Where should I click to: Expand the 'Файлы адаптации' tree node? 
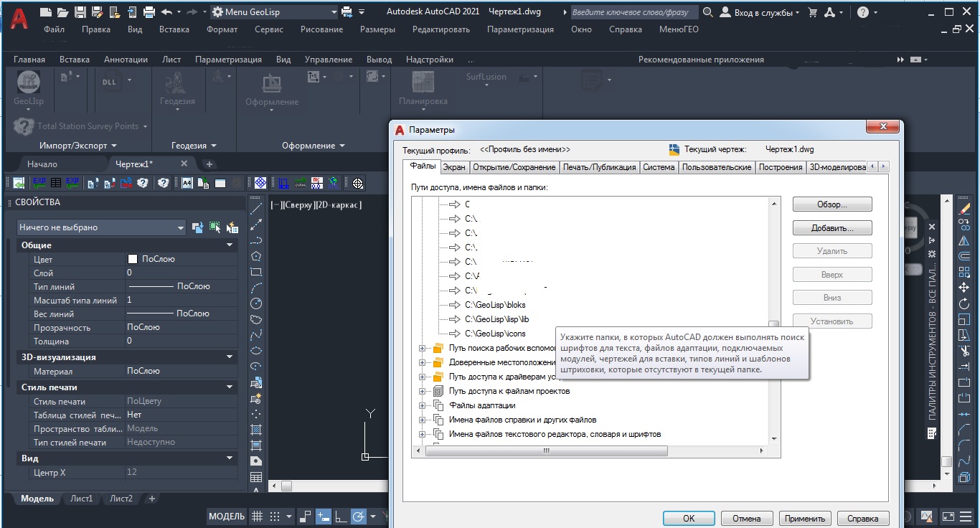pyautogui.click(x=422, y=406)
